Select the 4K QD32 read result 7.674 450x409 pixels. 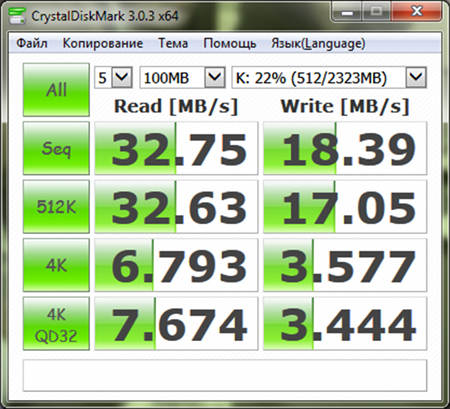click(176, 324)
